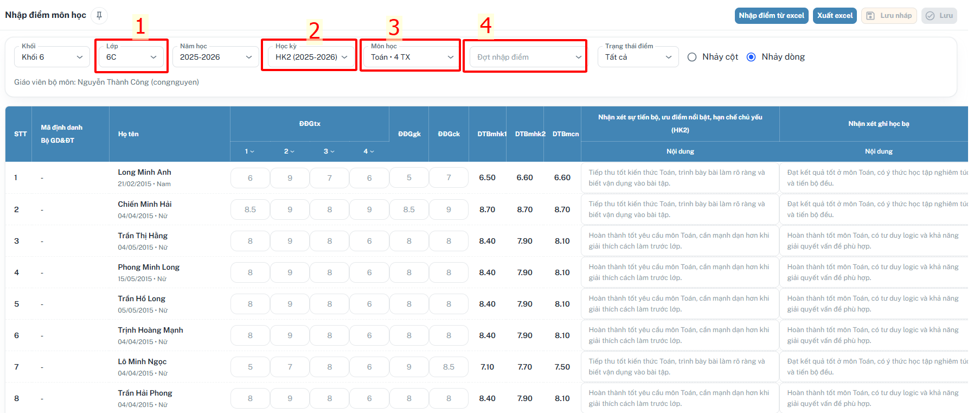Image resolution: width=980 pixels, height=413 pixels.
Task: Open the Khối dropdown showing Khối 6
Action: [x=52, y=57]
